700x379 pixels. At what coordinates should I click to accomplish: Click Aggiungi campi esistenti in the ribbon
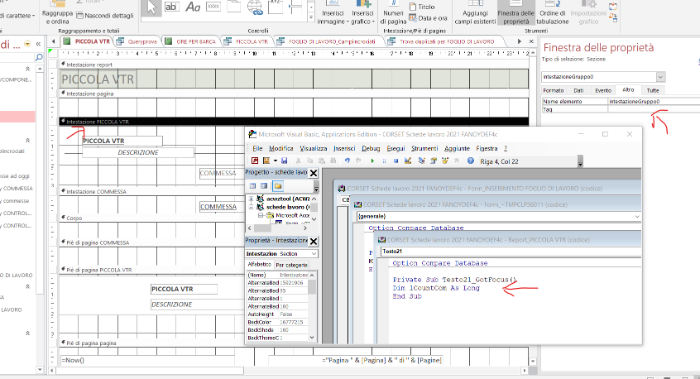(x=475, y=13)
